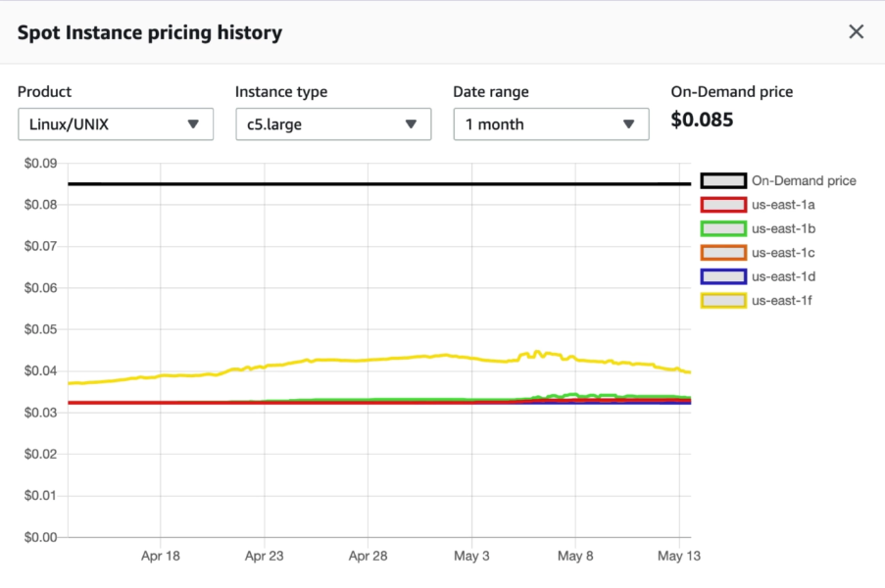Click the May 8 x-axis date label
Image resolution: width=885 pixels, height=588 pixels.
575,556
